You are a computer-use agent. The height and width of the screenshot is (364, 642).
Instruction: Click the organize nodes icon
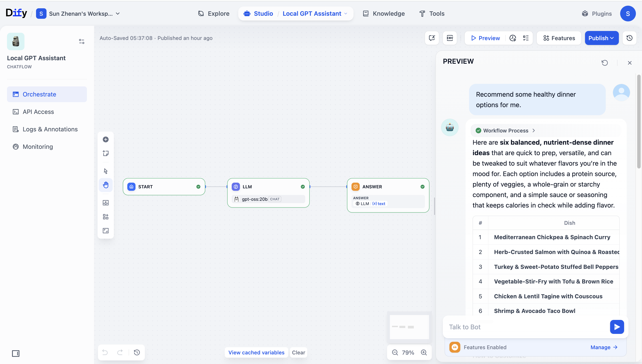point(105,216)
